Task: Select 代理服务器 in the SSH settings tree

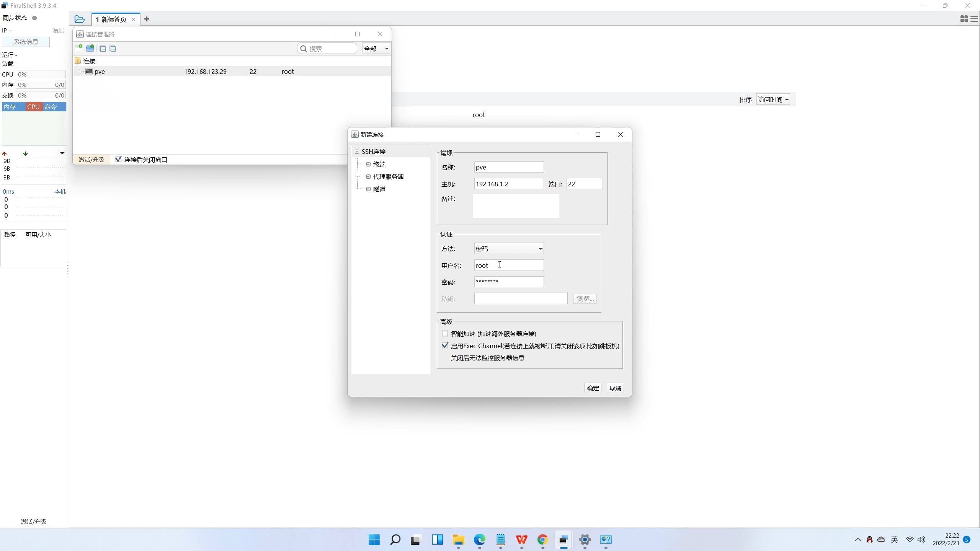Action: pyautogui.click(x=388, y=177)
